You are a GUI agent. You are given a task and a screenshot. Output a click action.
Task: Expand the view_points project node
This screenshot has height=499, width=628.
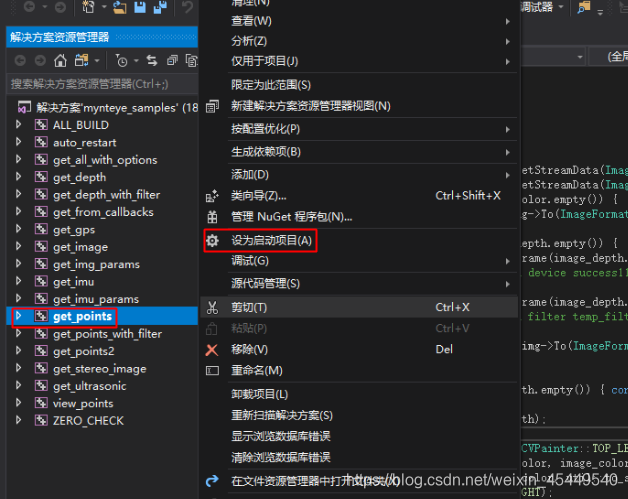[18, 403]
